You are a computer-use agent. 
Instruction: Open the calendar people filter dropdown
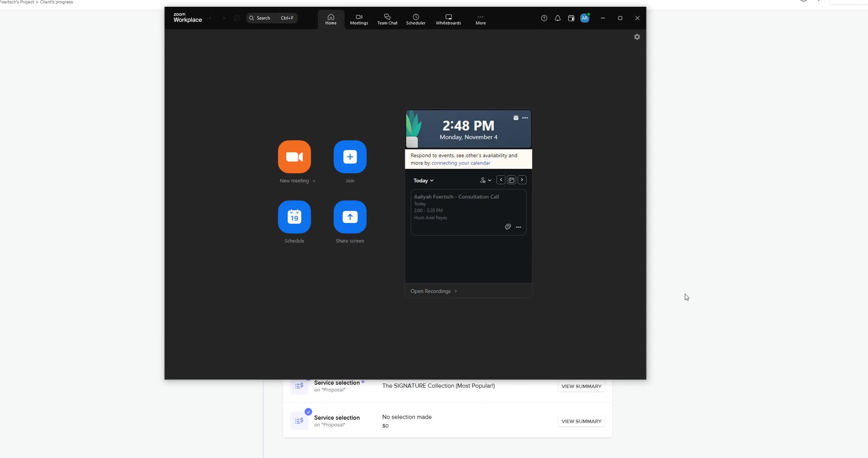486,180
